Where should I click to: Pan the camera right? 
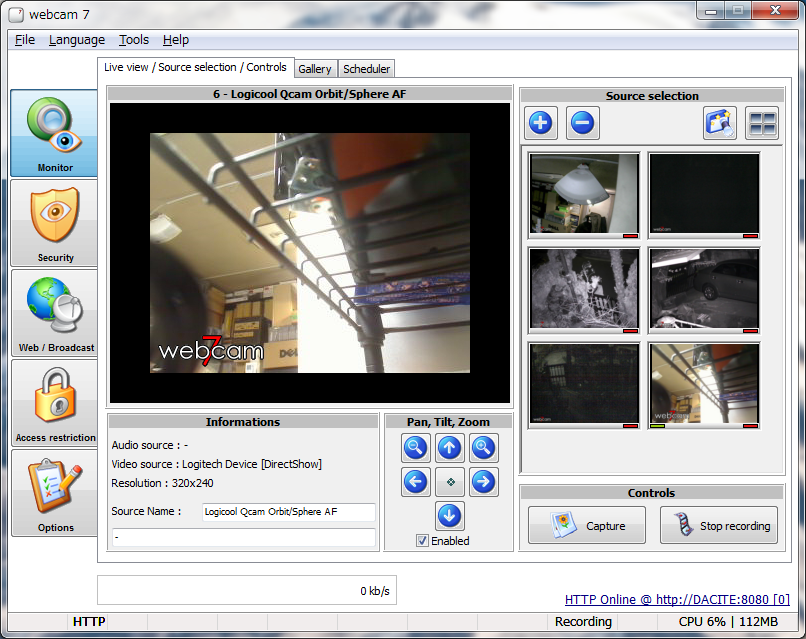(483, 482)
